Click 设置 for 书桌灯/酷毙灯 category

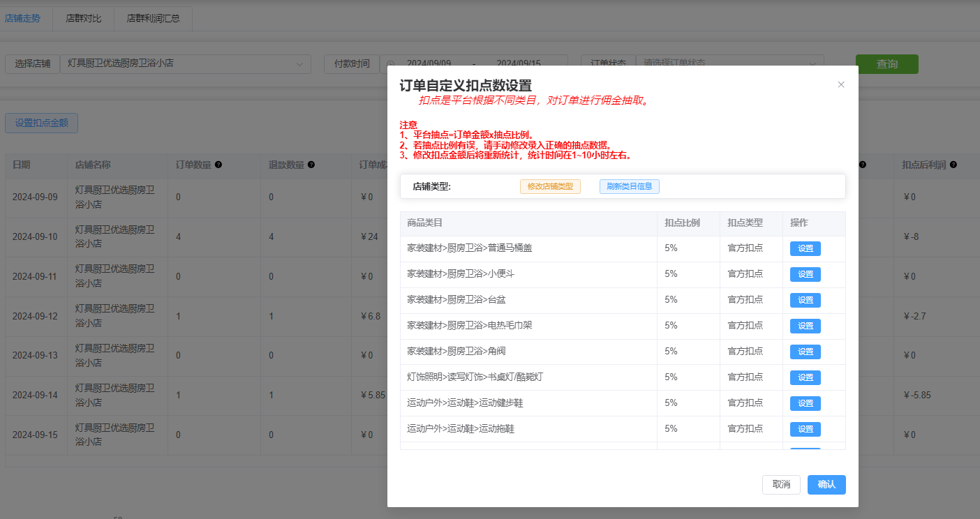(x=805, y=377)
